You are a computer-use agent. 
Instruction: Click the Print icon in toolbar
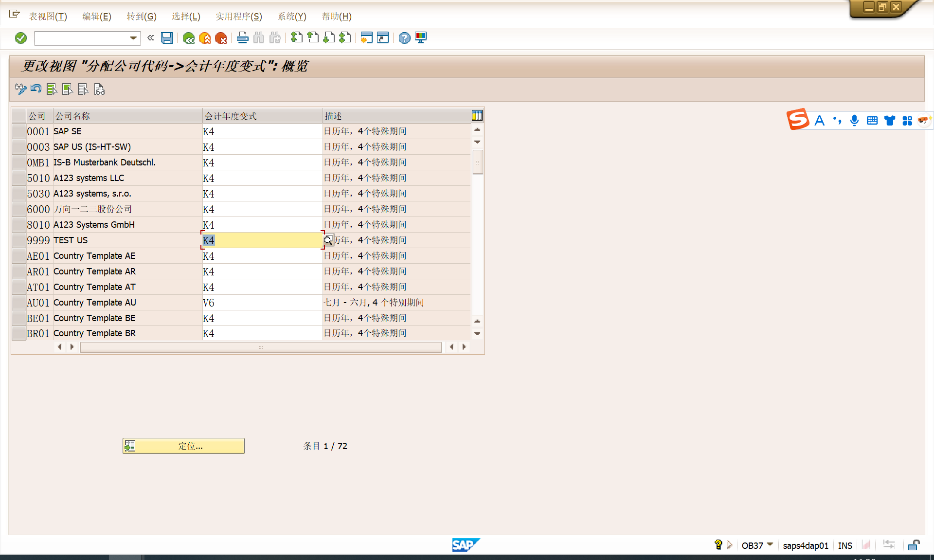point(242,38)
